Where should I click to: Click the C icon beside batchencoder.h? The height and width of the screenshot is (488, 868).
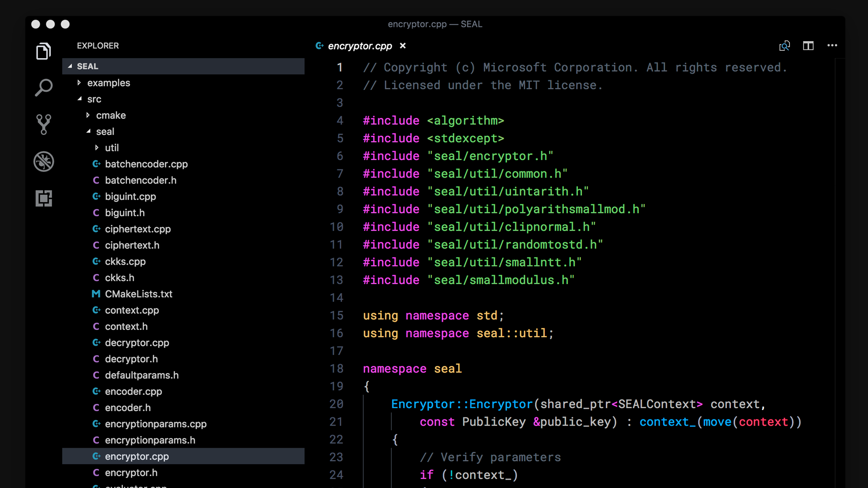click(x=96, y=180)
